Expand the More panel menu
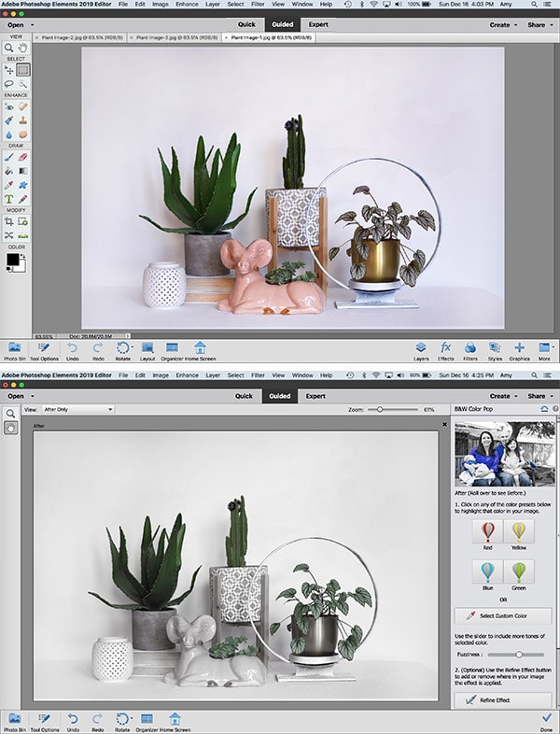This screenshot has width=560, height=734. pyautogui.click(x=544, y=350)
